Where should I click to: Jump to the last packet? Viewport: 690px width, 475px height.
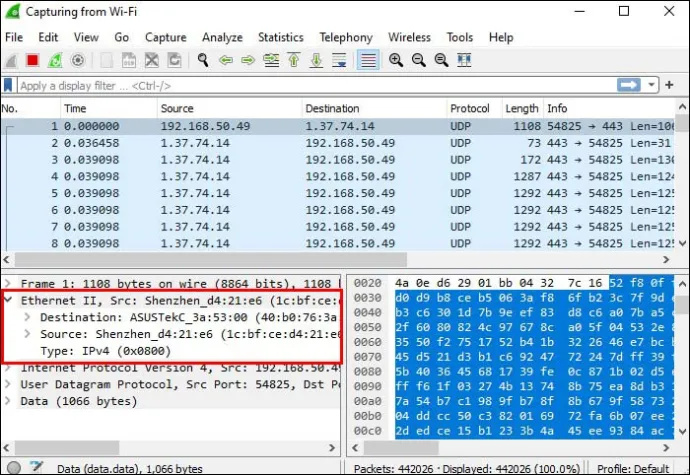coord(316,60)
